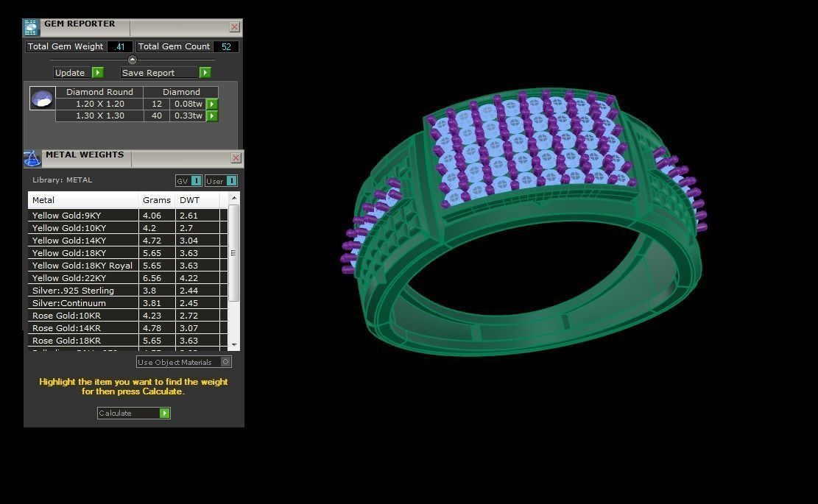Select the Rose Gold:14KR row
This screenshot has width=818, height=504.
tap(128, 328)
